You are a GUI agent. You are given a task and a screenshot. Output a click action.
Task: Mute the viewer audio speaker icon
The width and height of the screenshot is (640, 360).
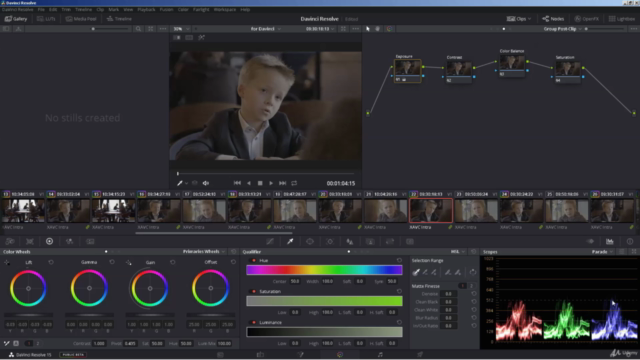coord(206,183)
